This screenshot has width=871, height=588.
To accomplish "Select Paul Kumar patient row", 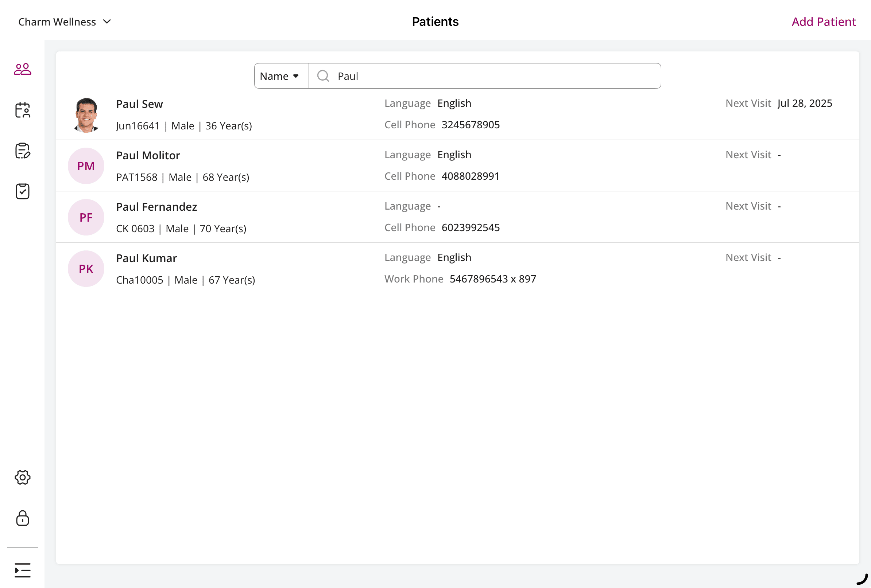I will tap(147, 258).
